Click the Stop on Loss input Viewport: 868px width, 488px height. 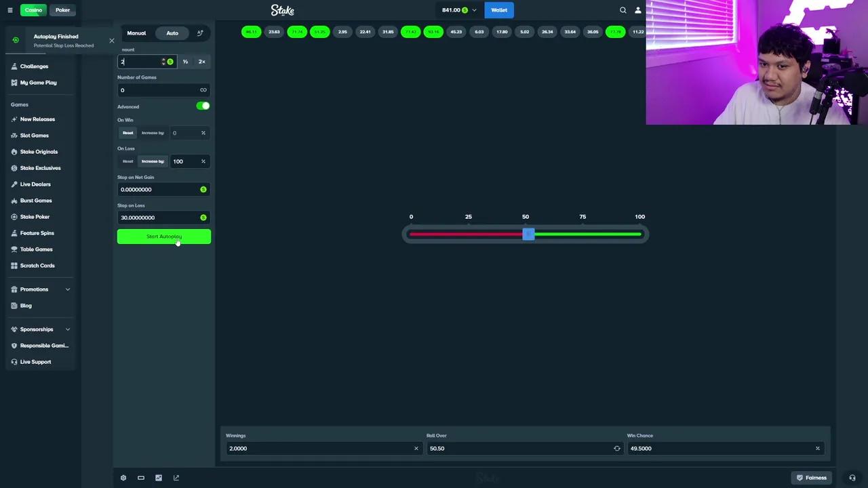tap(164, 218)
